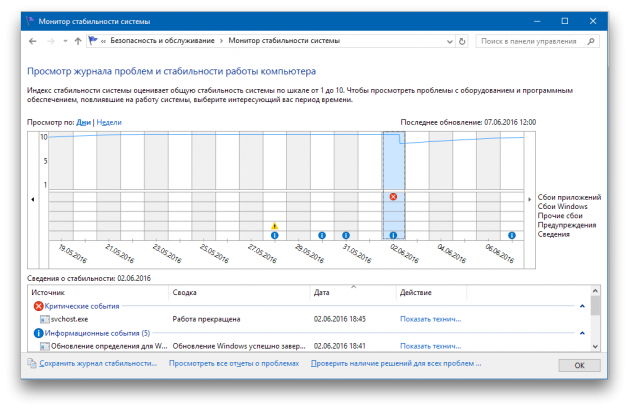
Task: Click event list scrollbar thumb
Action: click(595, 306)
